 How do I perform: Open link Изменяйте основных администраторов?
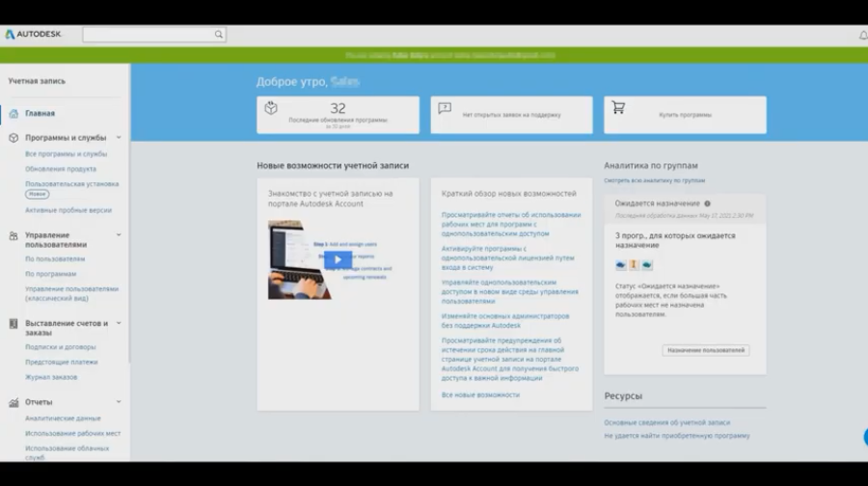(504, 321)
